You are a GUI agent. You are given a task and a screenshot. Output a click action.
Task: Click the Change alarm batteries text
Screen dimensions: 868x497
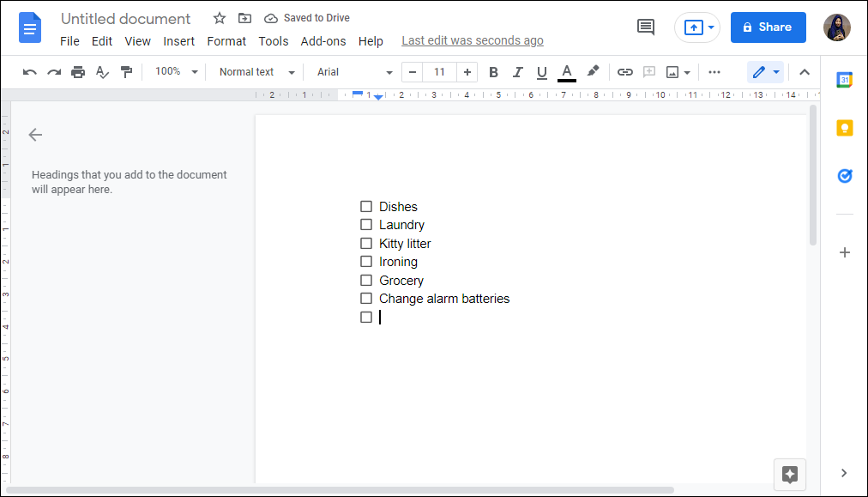(444, 299)
